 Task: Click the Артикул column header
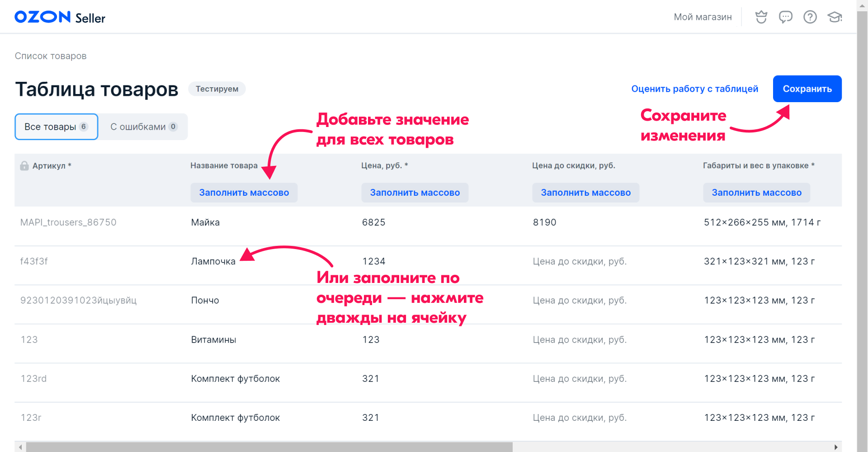[52, 166]
